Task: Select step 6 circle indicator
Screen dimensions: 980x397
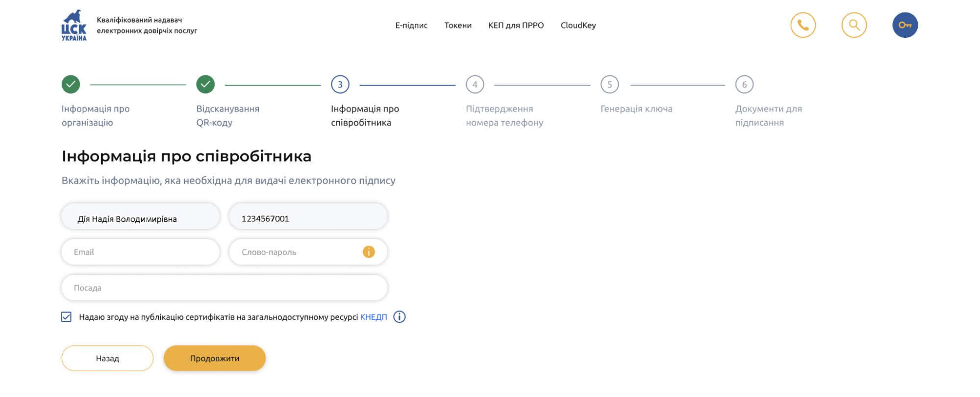Action: [x=744, y=84]
